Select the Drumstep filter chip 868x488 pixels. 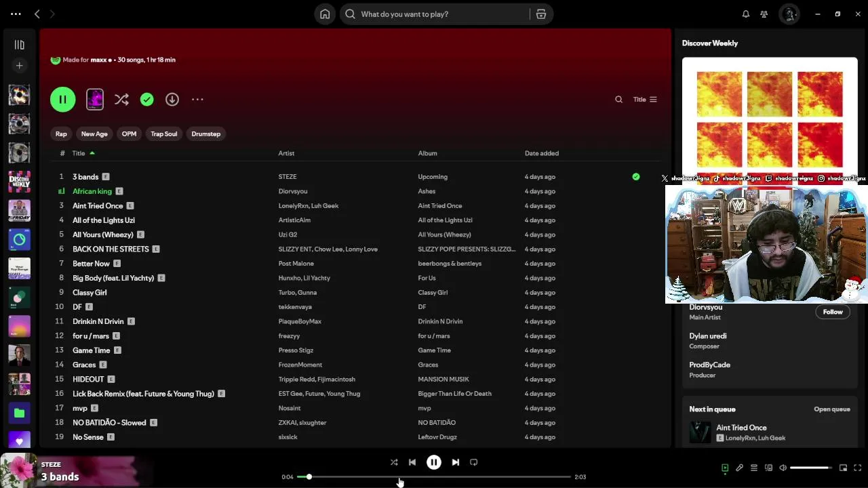pyautogui.click(x=206, y=134)
